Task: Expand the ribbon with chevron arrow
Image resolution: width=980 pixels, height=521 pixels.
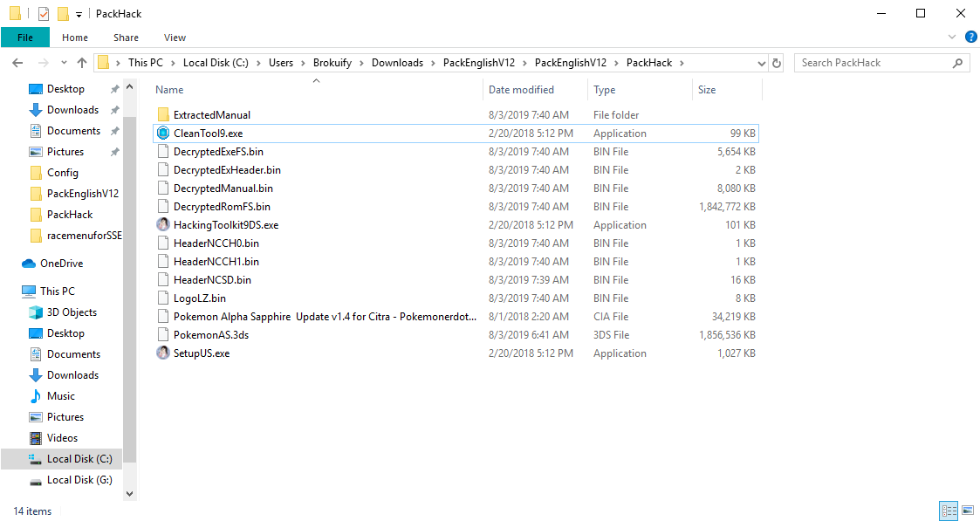Action: point(952,37)
